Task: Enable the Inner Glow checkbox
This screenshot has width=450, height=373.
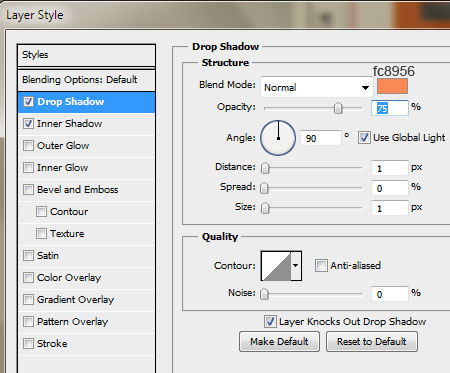Action: [x=28, y=168]
